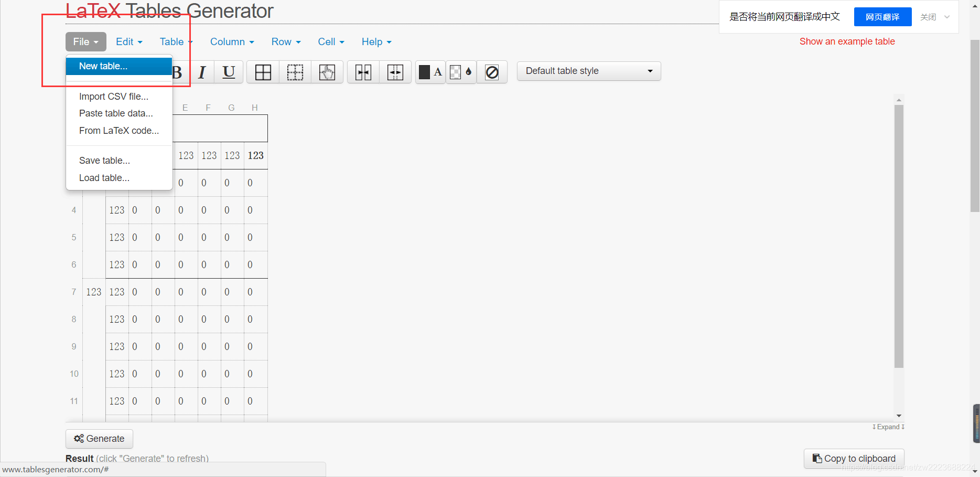This screenshot has width=980, height=477.
Task: Click the table editor's vertical scrollbar thumb
Action: click(x=899, y=236)
